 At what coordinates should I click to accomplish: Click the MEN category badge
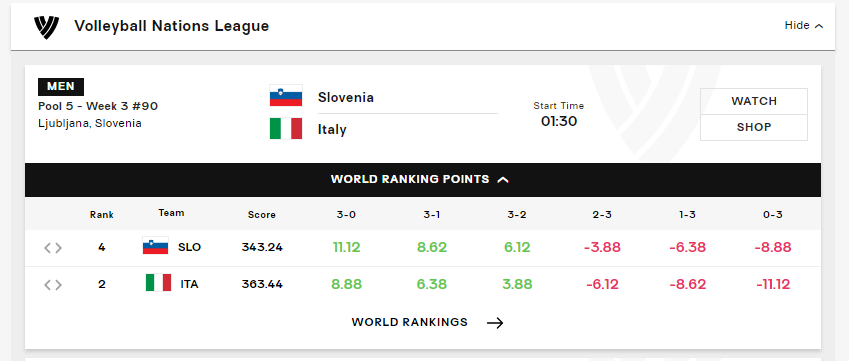61,87
